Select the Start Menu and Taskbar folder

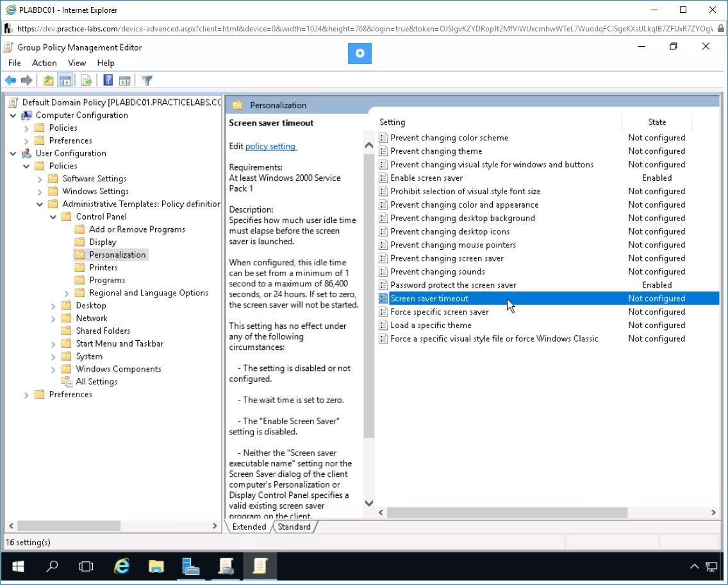point(120,343)
